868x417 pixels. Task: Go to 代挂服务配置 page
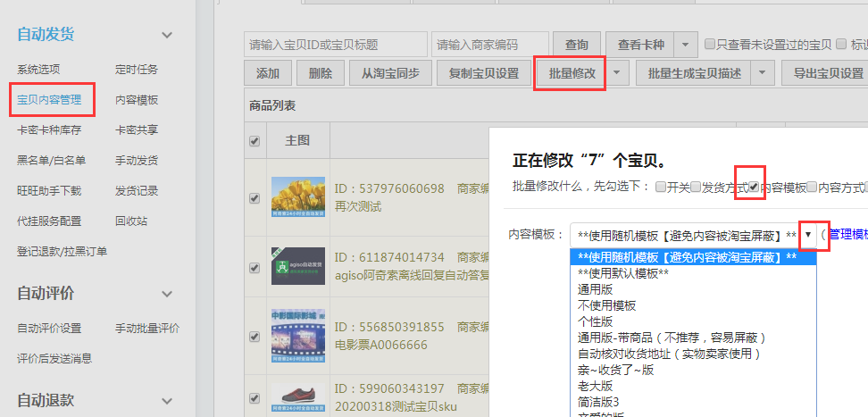pos(49,221)
